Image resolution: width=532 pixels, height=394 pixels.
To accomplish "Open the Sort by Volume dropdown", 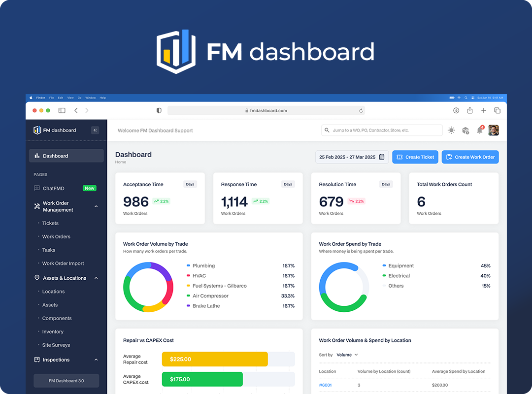I will tap(347, 355).
